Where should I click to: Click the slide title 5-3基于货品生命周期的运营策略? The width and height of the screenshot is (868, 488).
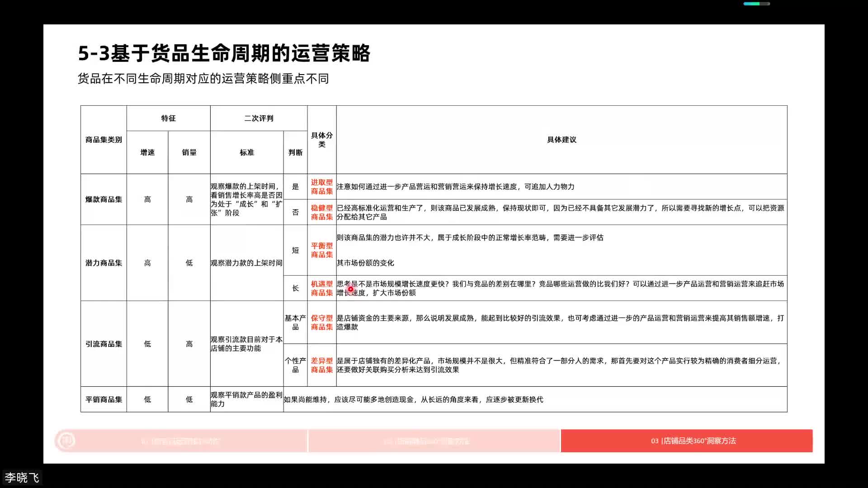pyautogui.click(x=225, y=52)
